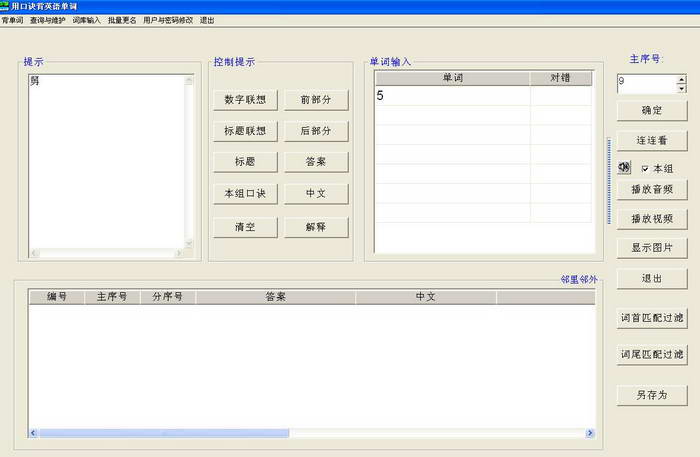The height and width of the screenshot is (457, 700).
Task: Open the 背单词 menu
Action: coord(12,20)
